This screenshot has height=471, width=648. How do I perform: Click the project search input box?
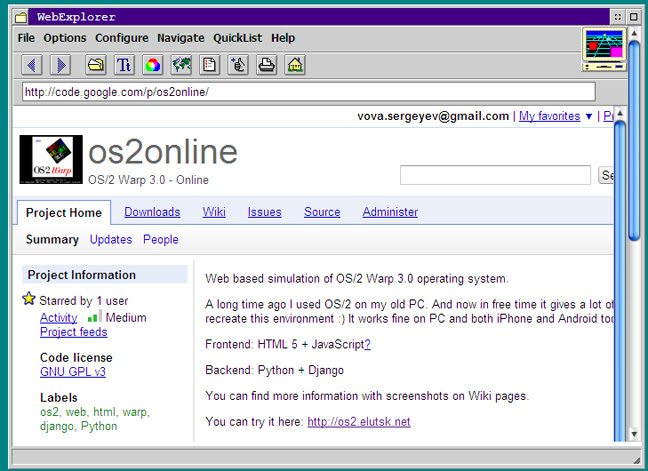[x=495, y=175]
